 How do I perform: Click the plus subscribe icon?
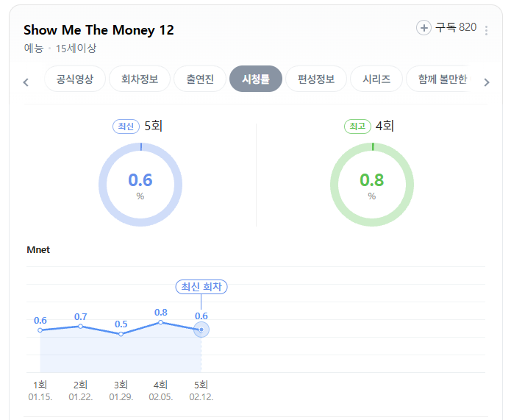point(424,28)
